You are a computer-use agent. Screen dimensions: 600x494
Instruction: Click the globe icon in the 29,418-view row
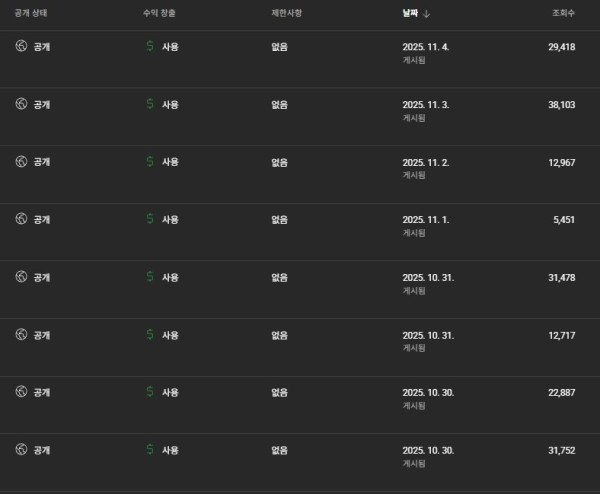tap(21, 46)
